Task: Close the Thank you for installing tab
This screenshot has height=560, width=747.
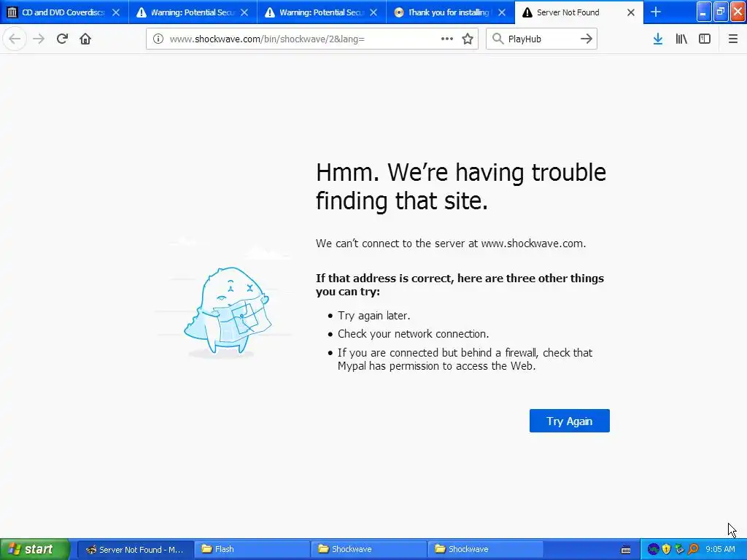Action: click(502, 12)
